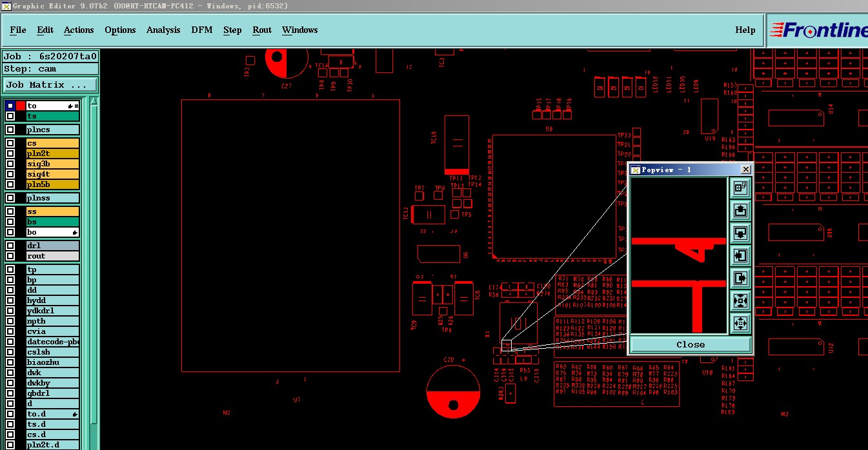The image size is (868, 450).
Task: Click the Popview pan-down arrow icon
Action: 740,232
